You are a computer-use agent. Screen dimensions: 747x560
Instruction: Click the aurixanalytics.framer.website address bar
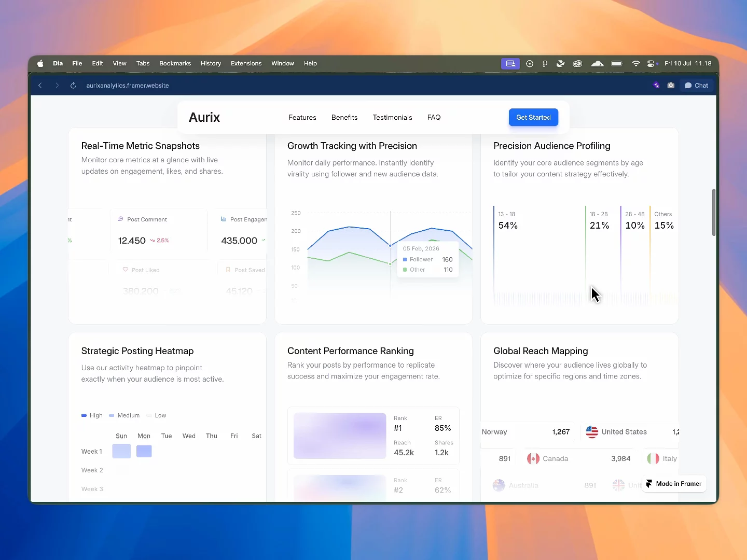tap(128, 86)
